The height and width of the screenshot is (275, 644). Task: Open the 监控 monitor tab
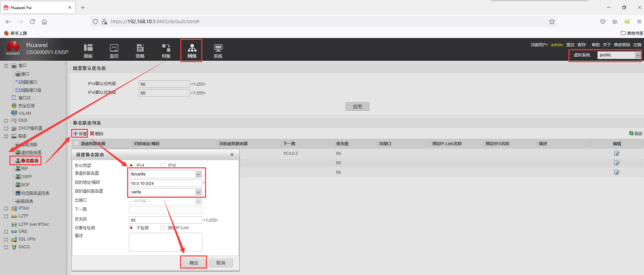[x=114, y=51]
